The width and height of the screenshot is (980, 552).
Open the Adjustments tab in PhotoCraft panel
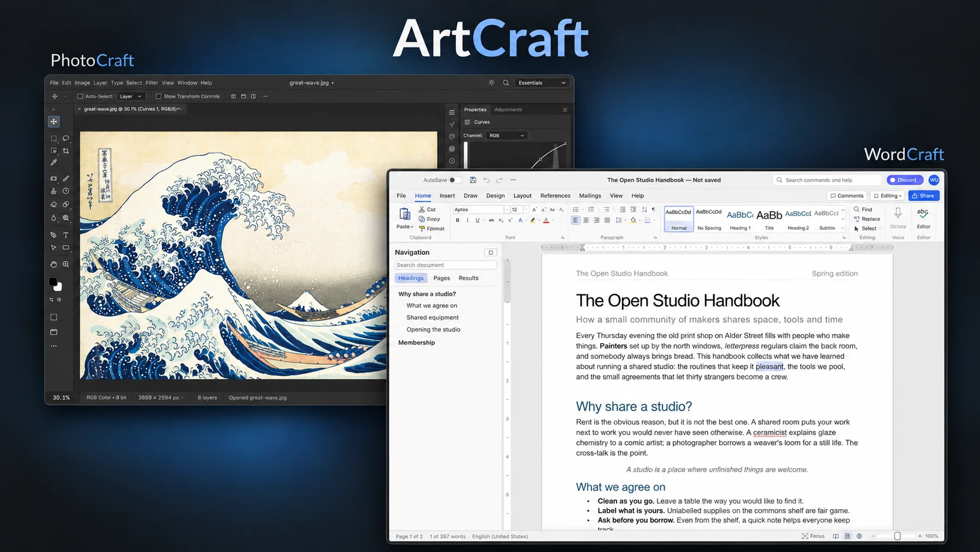pyautogui.click(x=508, y=110)
